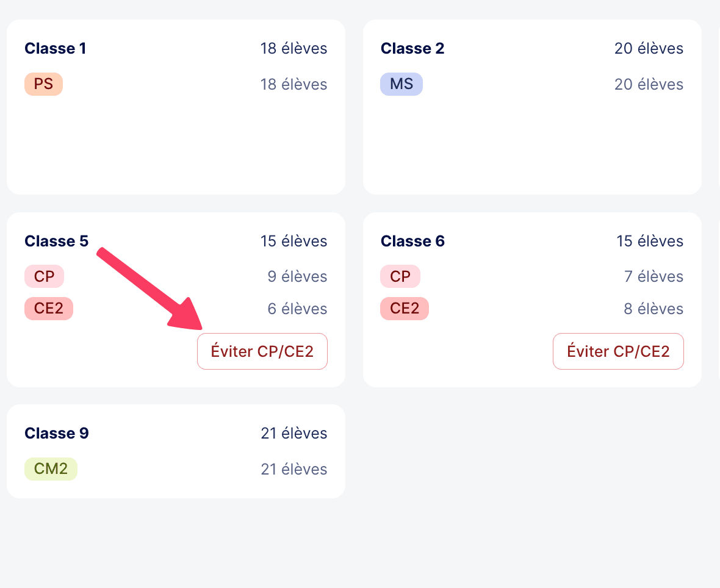
Task: Click the Éviter CP/CE2 button in Classe 6
Action: tap(618, 351)
